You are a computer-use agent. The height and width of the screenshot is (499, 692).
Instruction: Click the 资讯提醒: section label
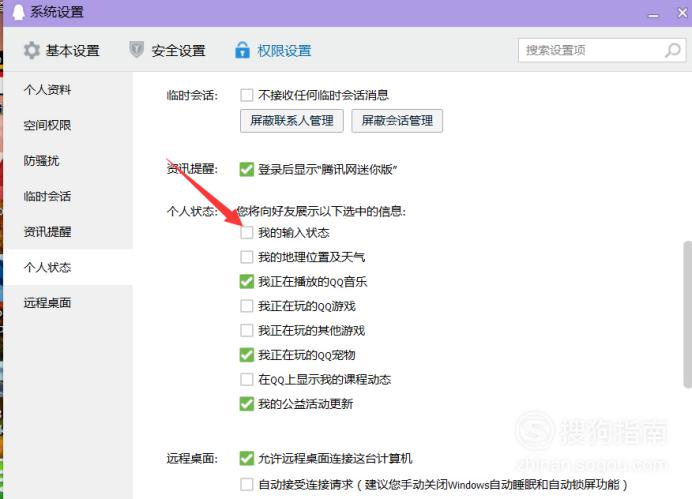click(192, 169)
